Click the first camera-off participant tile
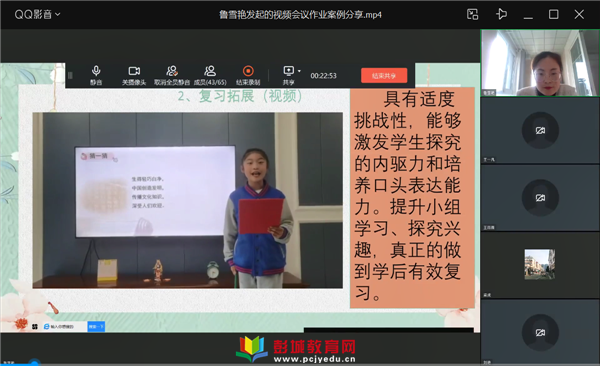This screenshot has height=366, width=600. (540, 130)
